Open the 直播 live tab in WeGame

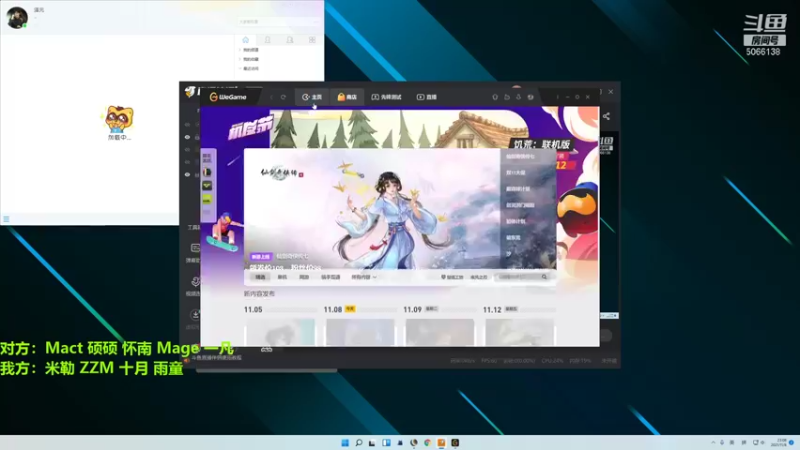click(427, 97)
